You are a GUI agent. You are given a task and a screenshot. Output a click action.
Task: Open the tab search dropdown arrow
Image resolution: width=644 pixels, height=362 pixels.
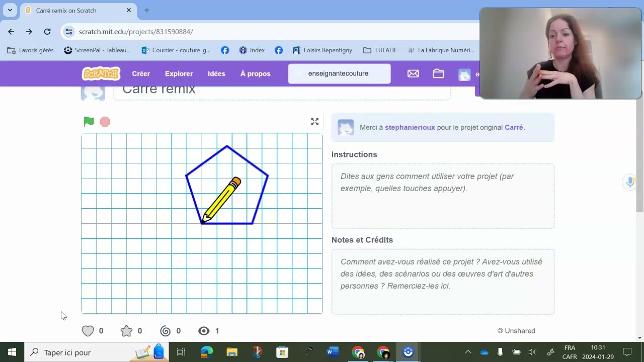click(x=10, y=10)
